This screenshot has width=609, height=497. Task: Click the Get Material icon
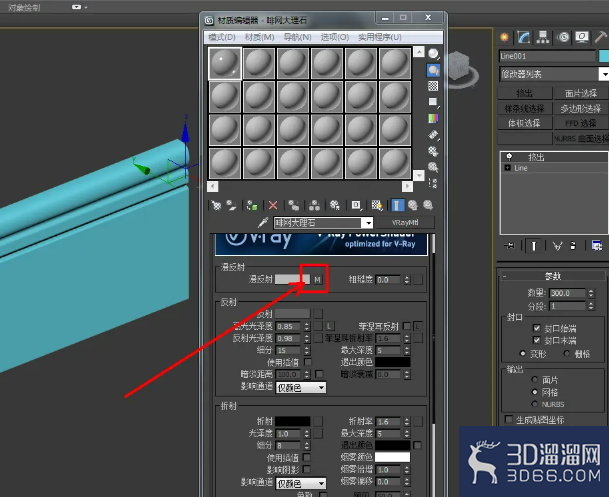216,205
